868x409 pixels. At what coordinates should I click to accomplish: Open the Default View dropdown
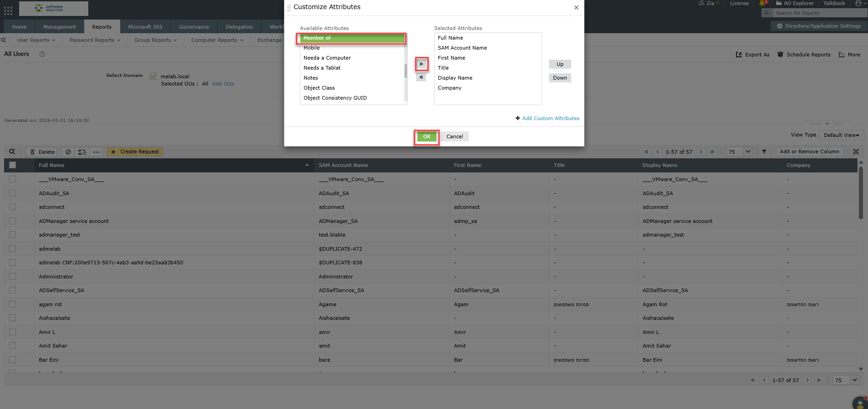(x=841, y=135)
